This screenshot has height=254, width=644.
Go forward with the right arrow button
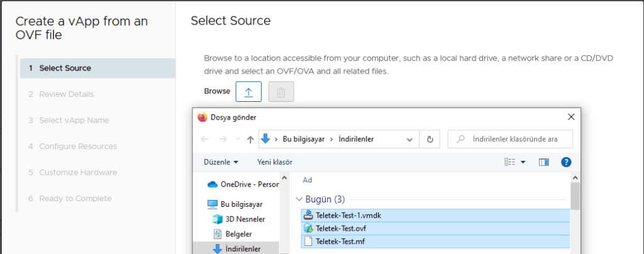(223, 139)
